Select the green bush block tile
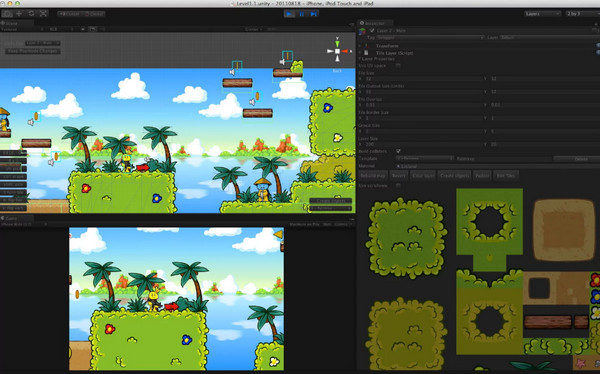Image resolution: width=600 pixels, height=374 pixels. click(406, 238)
